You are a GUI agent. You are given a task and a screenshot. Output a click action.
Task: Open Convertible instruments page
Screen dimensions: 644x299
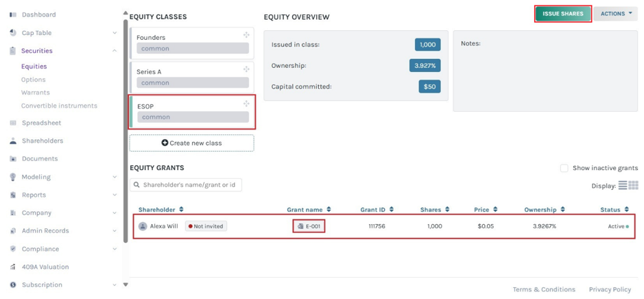coord(59,106)
